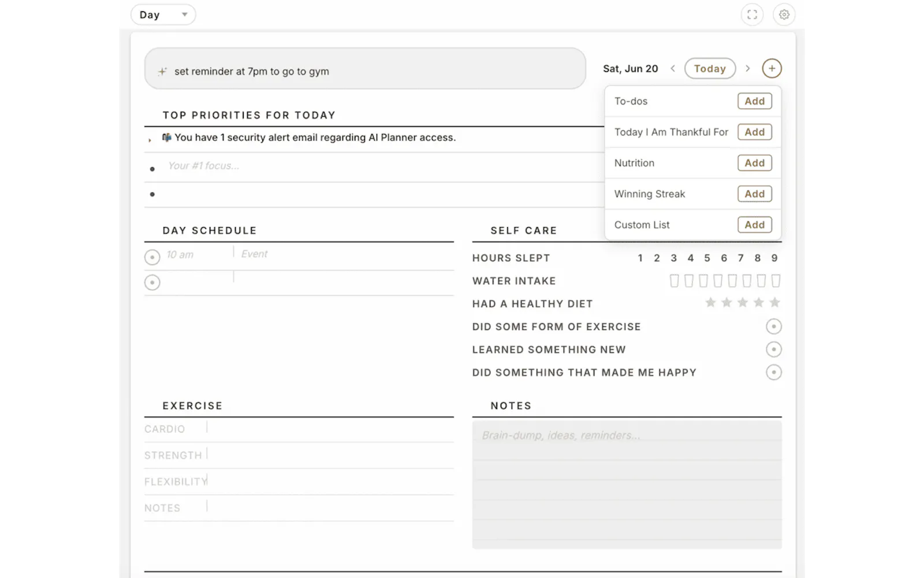Screen dimensions: 924x578
Task: Toggle Learned Something New circle
Action: click(774, 350)
